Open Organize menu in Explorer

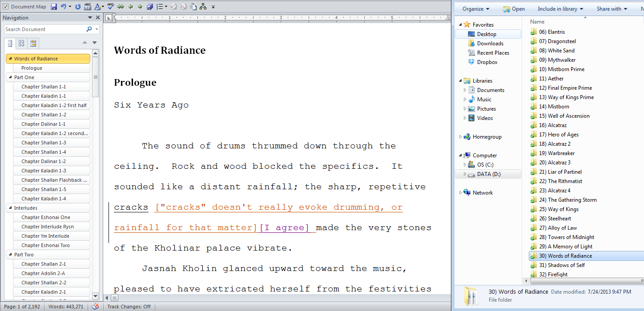point(475,9)
